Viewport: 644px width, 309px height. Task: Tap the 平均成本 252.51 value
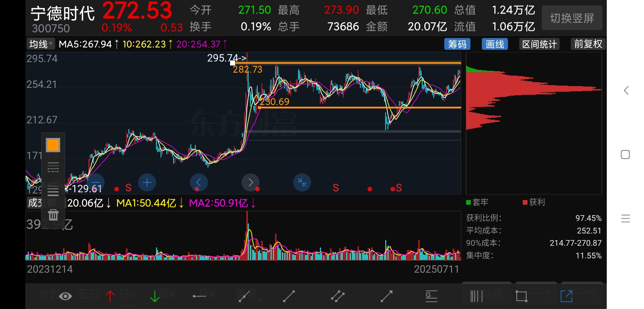pyautogui.click(x=589, y=231)
